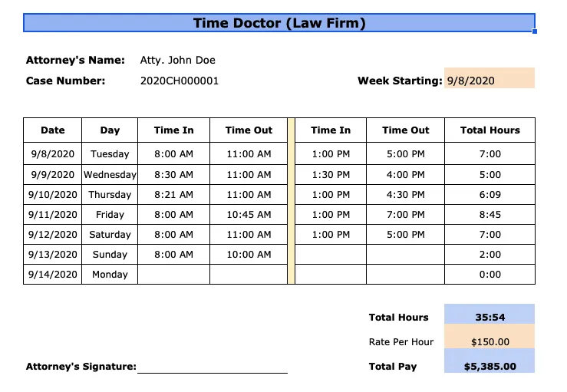567x392 pixels.
Task: Select case number 2020CH000001 cell
Action: point(180,81)
